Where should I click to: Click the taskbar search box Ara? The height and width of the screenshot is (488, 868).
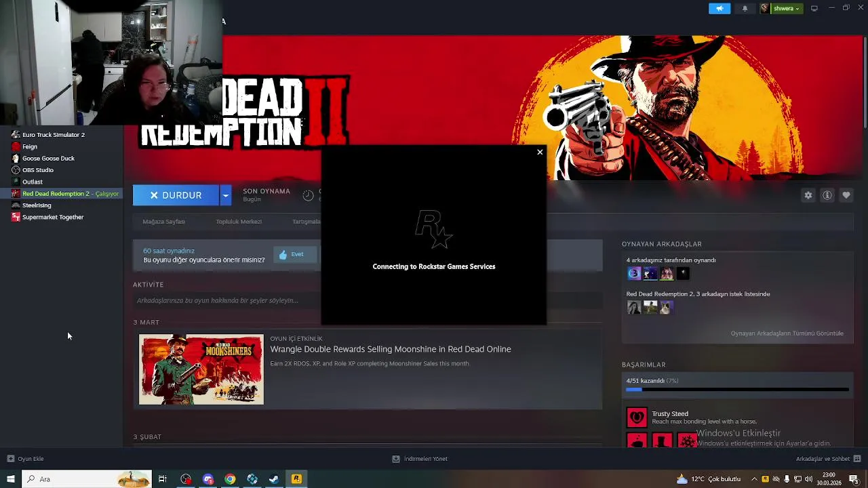(86, 479)
